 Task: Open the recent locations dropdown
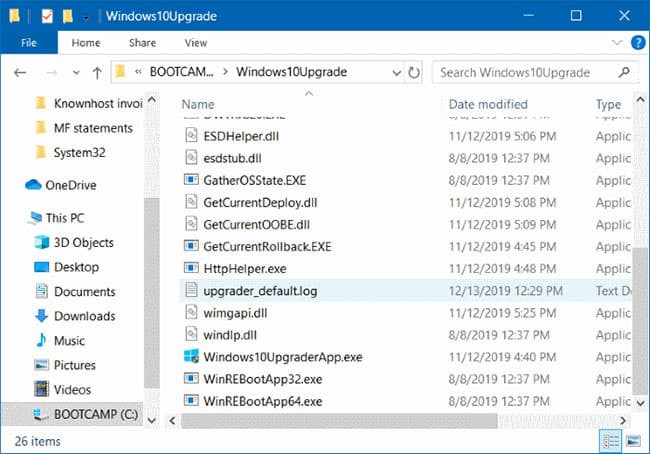pyautogui.click(x=76, y=73)
